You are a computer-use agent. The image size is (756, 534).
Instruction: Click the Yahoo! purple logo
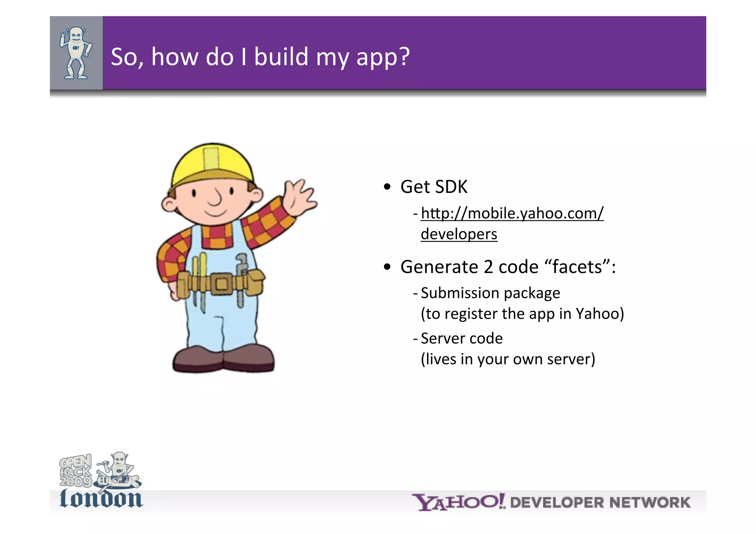(458, 503)
